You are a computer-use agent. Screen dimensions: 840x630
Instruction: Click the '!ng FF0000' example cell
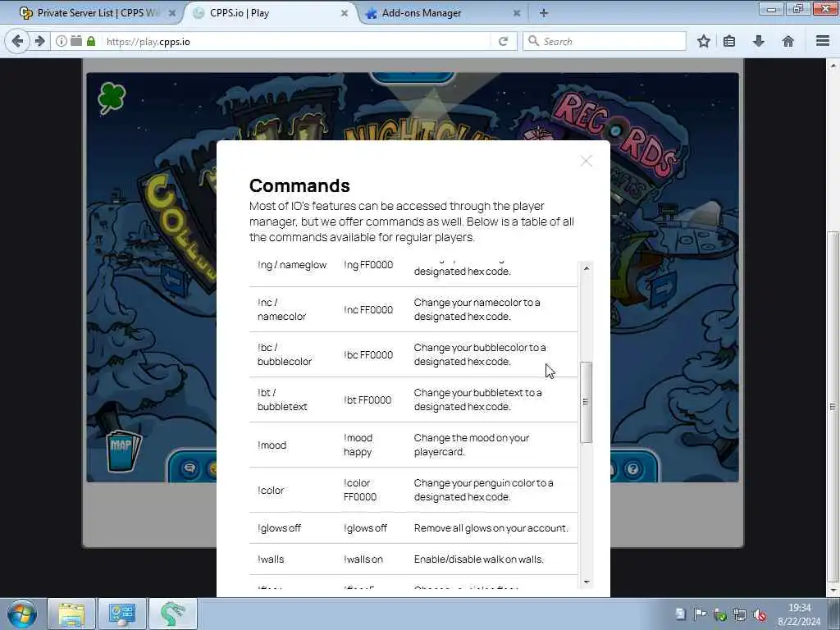[x=368, y=265]
